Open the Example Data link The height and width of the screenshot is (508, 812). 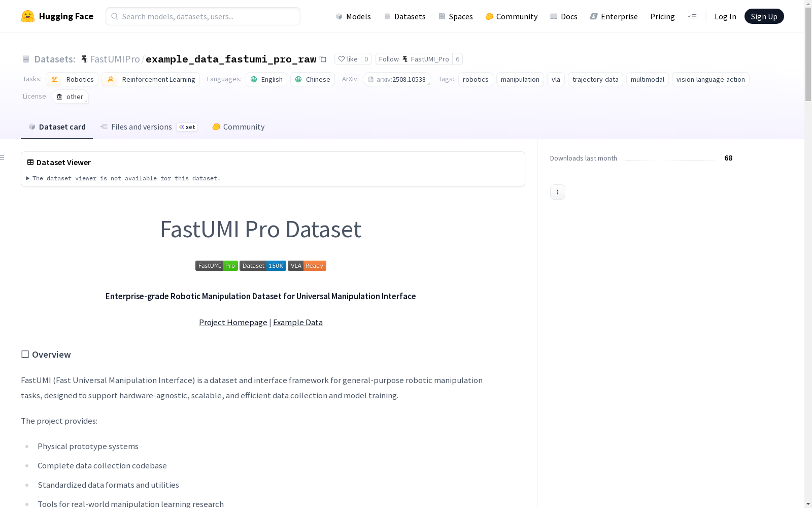[x=298, y=322]
